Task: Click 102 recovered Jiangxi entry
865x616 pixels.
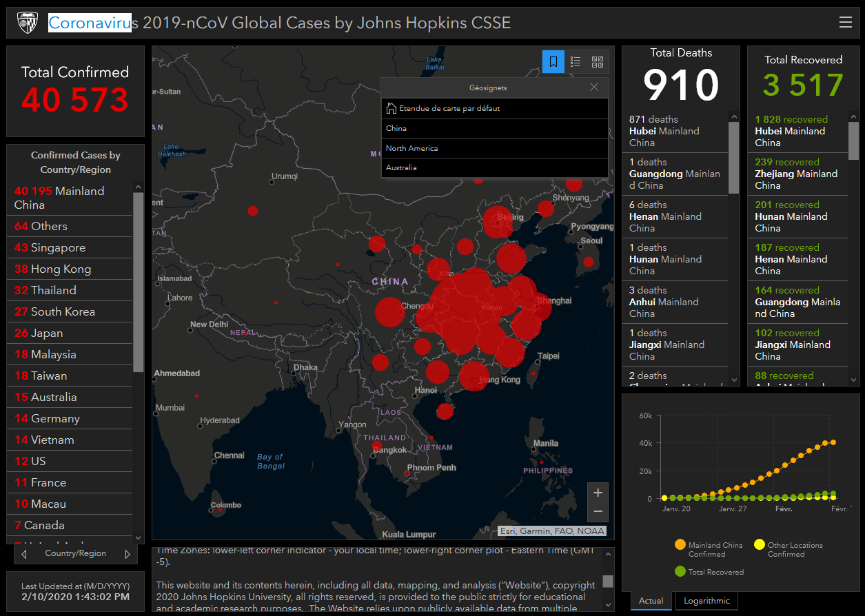Action: pos(798,345)
